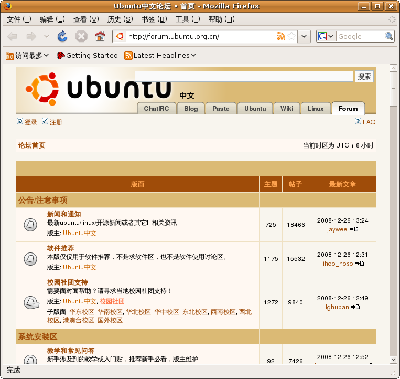Open the 校园社区支持 forum
Screen dimensions: 400x379
click(67, 283)
